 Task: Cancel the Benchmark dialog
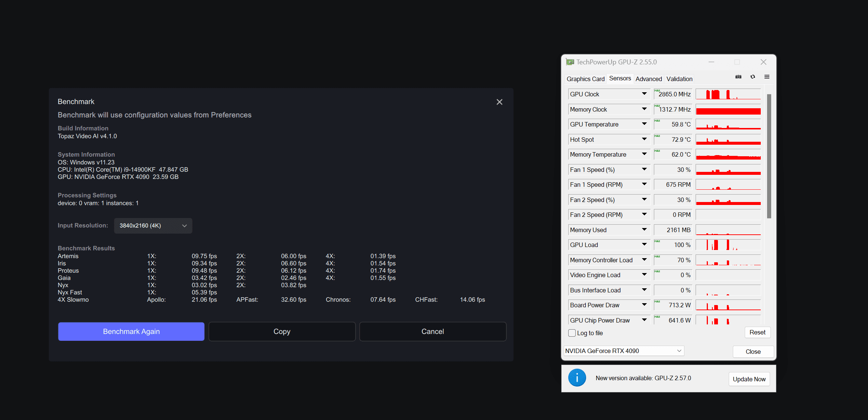click(x=433, y=331)
